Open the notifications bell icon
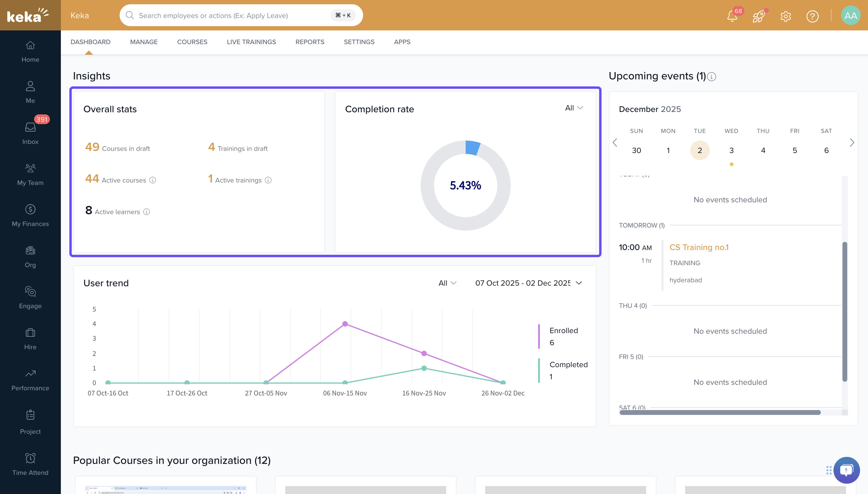868x494 pixels. (732, 16)
